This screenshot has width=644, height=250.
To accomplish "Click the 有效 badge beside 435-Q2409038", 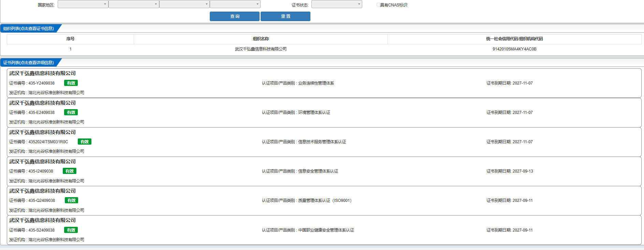I will click(x=72, y=200).
